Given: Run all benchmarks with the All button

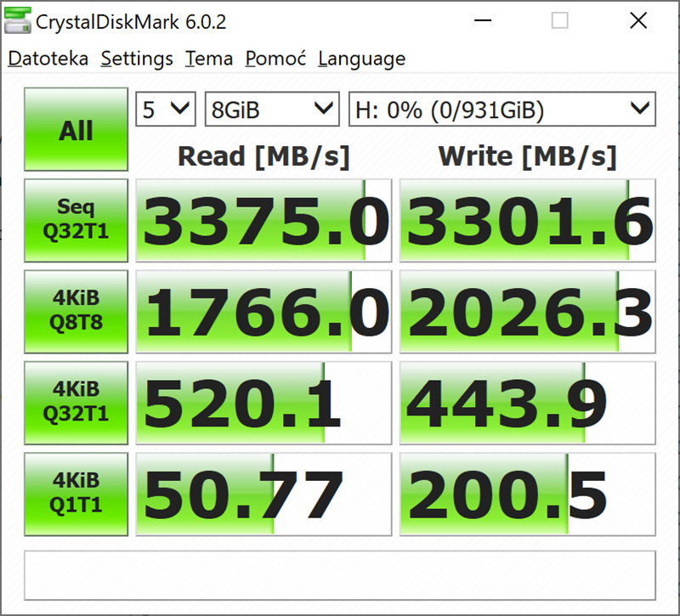Looking at the screenshot, I should [x=76, y=131].
